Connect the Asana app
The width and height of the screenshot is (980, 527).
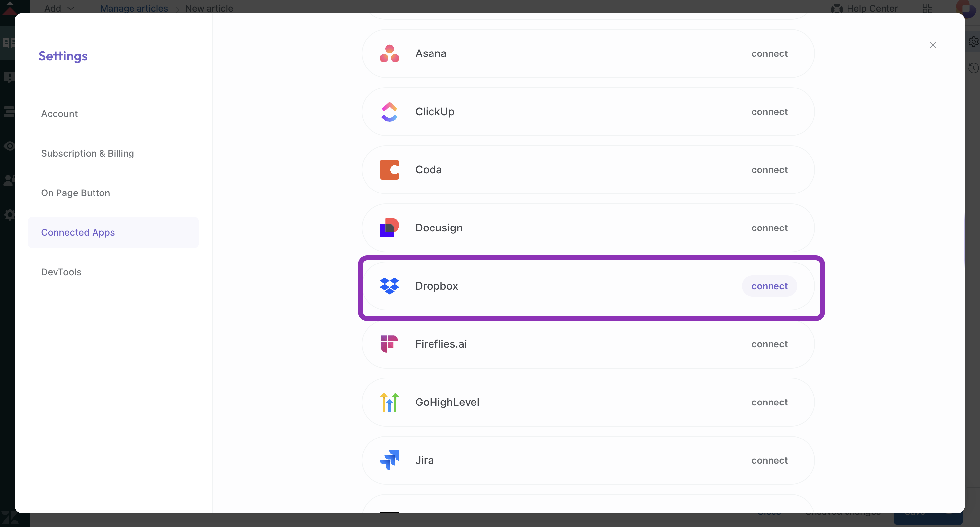point(769,53)
